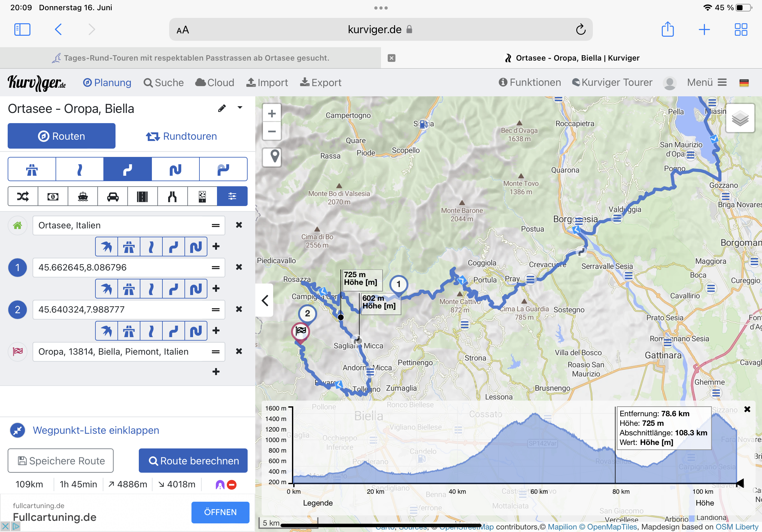Select the curvy routing profile
The width and height of the screenshot is (762, 532).
[x=128, y=169]
